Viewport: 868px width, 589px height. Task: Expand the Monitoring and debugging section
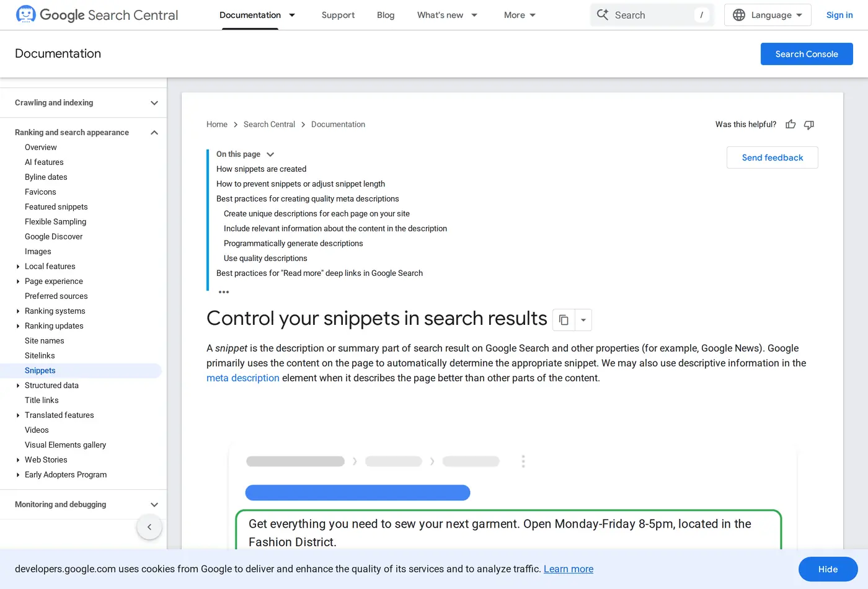(154, 505)
